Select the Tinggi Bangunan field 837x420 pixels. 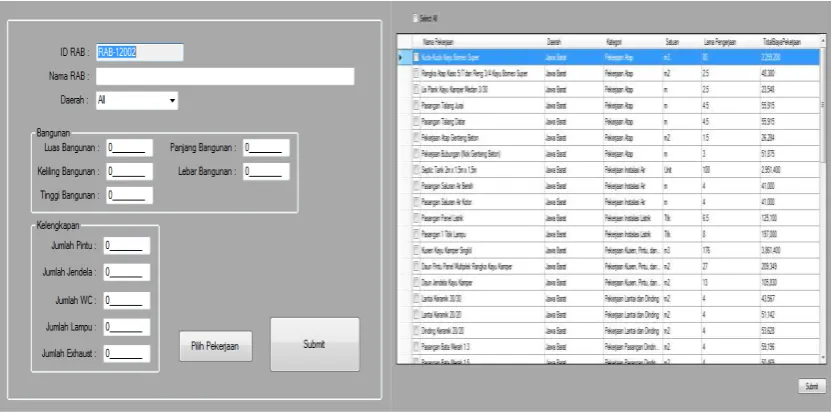coord(130,195)
